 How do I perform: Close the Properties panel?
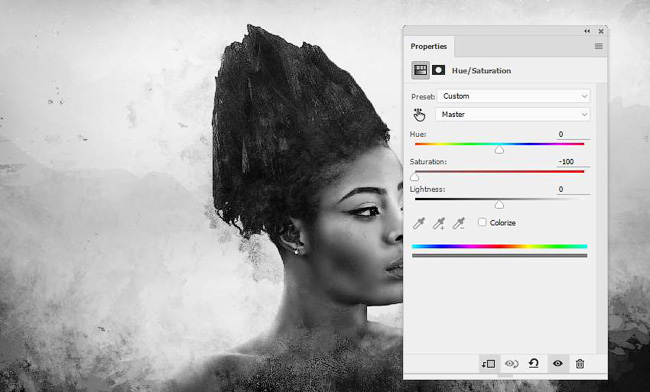tap(601, 31)
